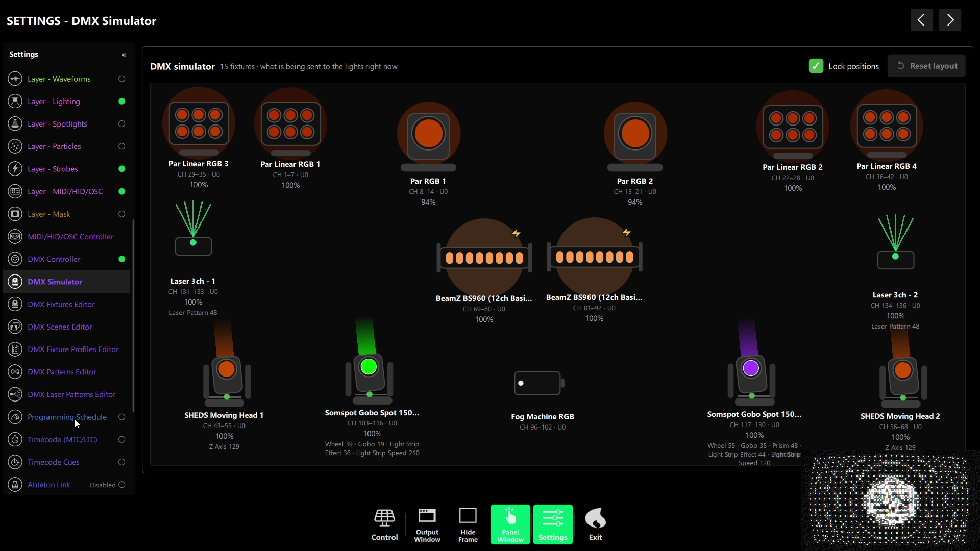Screen dimensions: 980x551
Task: Click the Timecode Cues icon
Action: (x=15, y=462)
